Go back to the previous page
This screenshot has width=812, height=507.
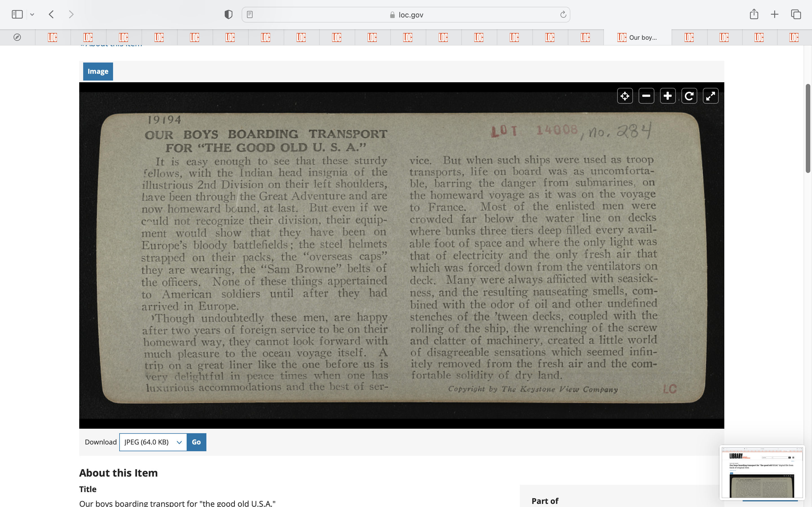[51, 14]
